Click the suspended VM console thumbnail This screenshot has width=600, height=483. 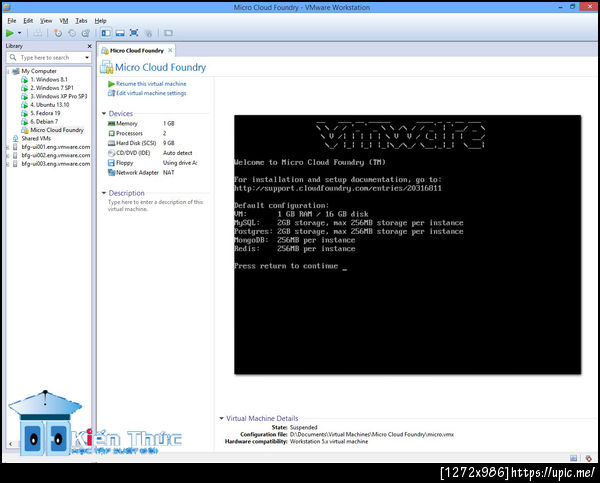point(408,245)
